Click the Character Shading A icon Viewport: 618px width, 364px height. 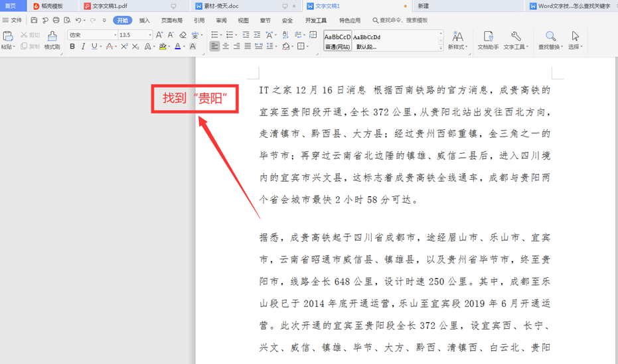pos(193,46)
